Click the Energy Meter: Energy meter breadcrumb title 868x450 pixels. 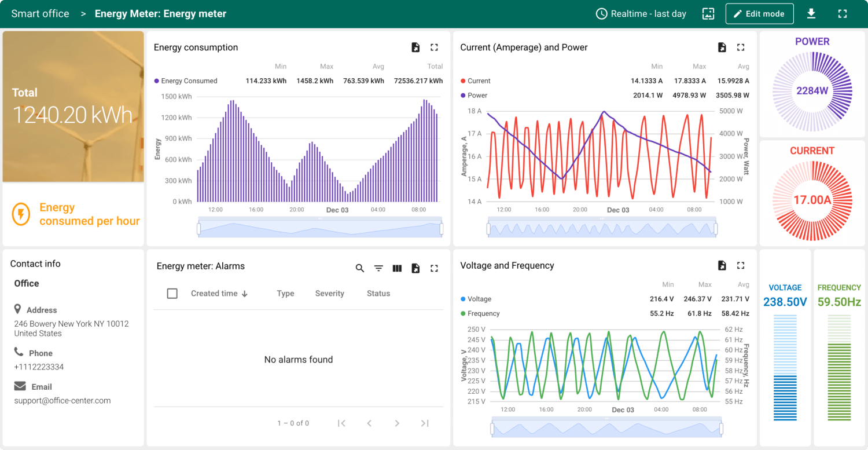pyautogui.click(x=160, y=14)
